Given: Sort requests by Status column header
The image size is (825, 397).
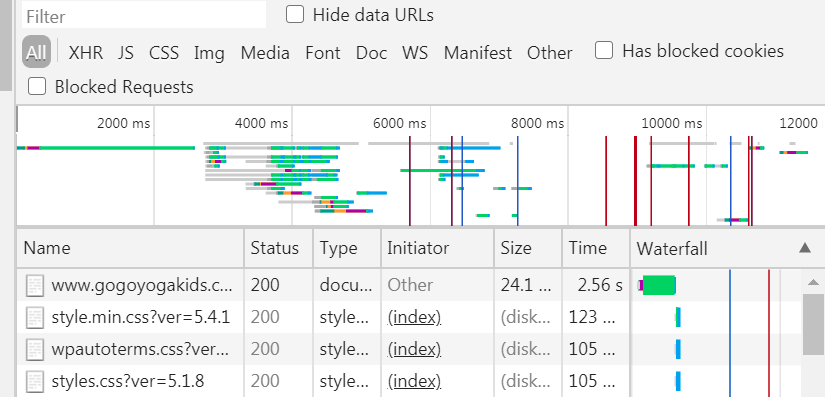Looking at the screenshot, I should tap(278, 248).
